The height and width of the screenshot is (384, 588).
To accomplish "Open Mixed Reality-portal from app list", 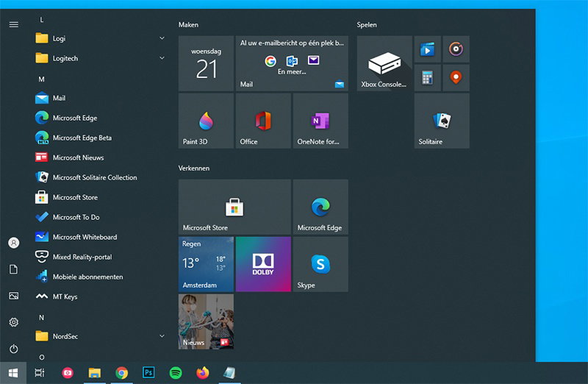I will 82,257.
